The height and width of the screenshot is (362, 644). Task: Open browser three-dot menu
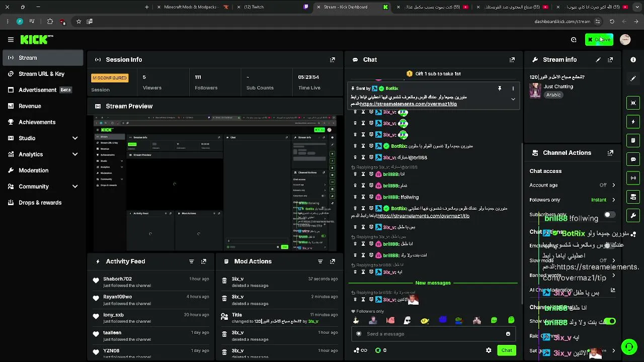pos(7,22)
